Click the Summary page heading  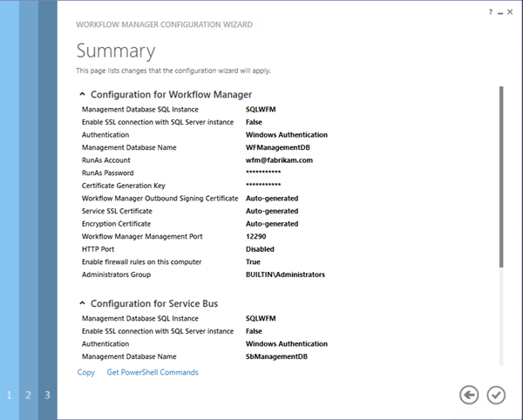116,51
